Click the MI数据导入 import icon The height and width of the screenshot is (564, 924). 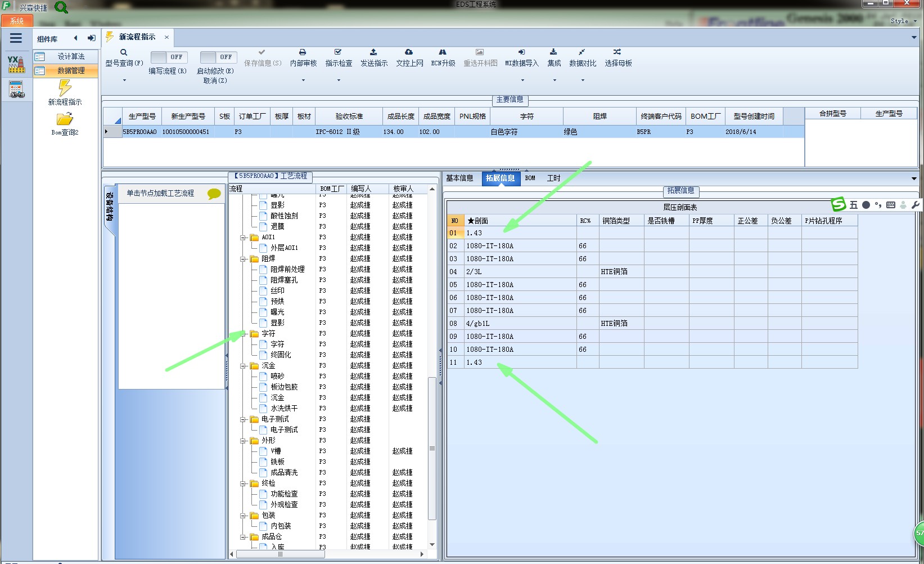pos(521,52)
